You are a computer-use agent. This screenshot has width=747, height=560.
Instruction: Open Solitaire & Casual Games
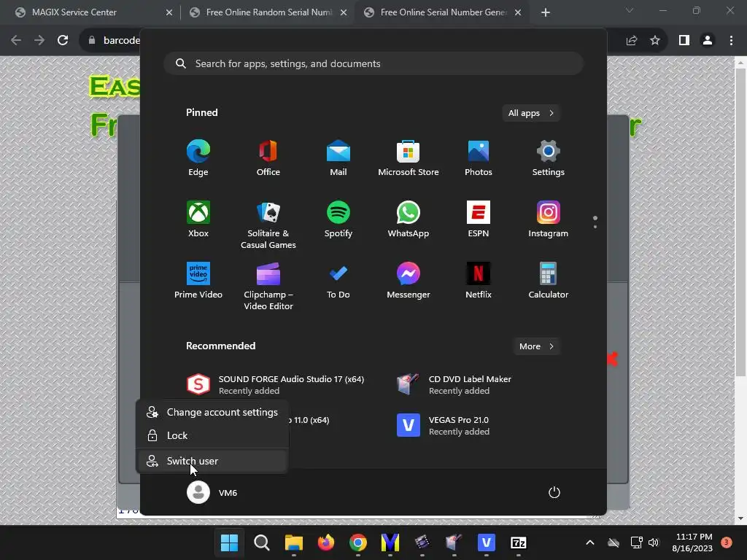pos(268,225)
